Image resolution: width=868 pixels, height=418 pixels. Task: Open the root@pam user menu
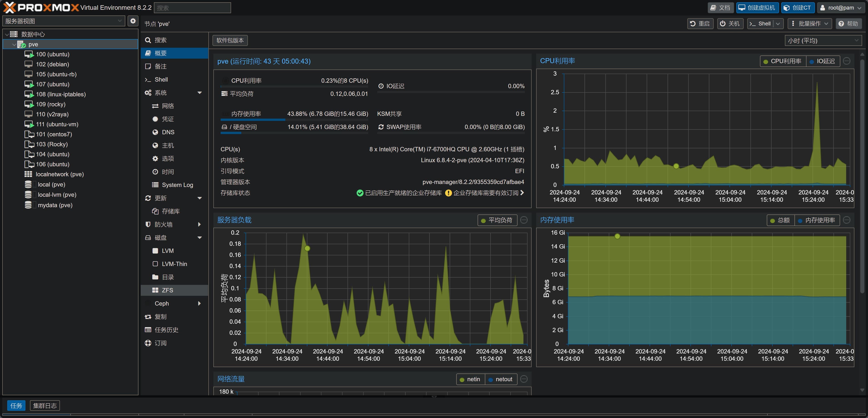tap(841, 8)
